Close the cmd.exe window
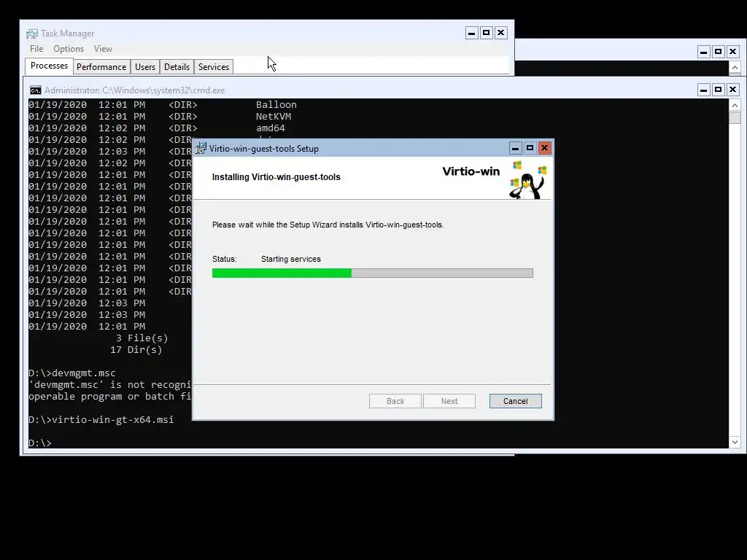The image size is (747, 560). (732, 90)
